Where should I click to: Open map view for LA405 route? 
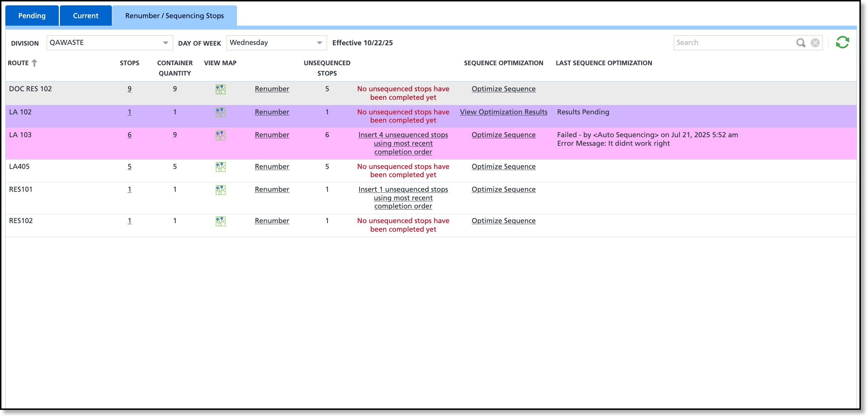(221, 167)
